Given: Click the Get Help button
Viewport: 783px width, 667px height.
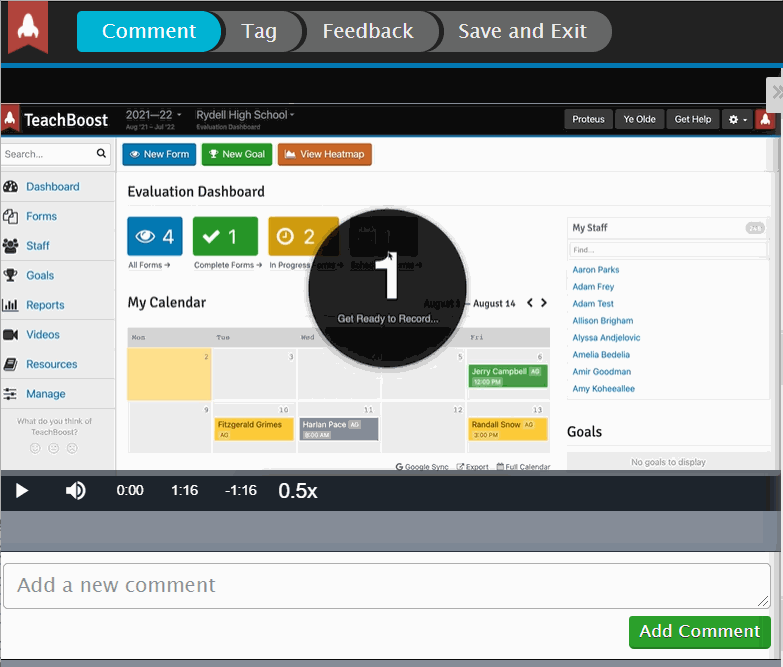Looking at the screenshot, I should pyautogui.click(x=693, y=119).
